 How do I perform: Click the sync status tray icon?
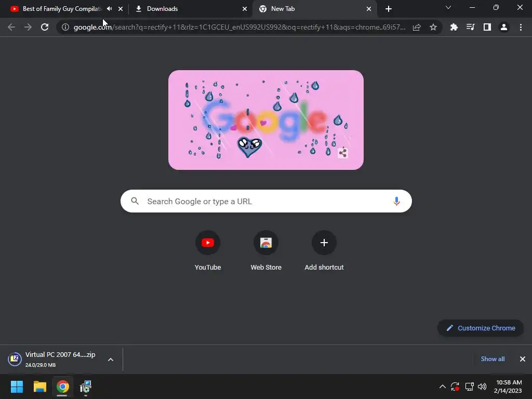coord(455,387)
